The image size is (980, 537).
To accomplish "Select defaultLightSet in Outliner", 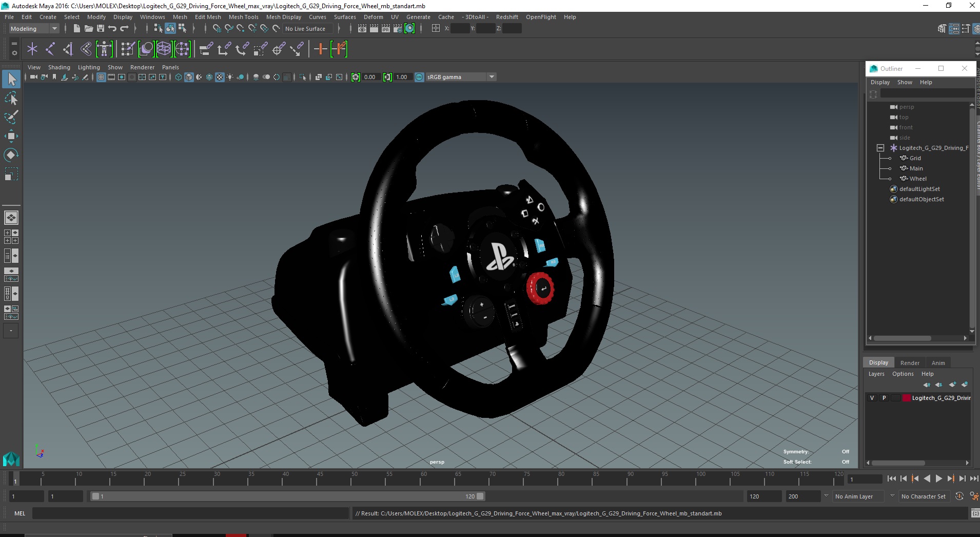I will click(919, 189).
